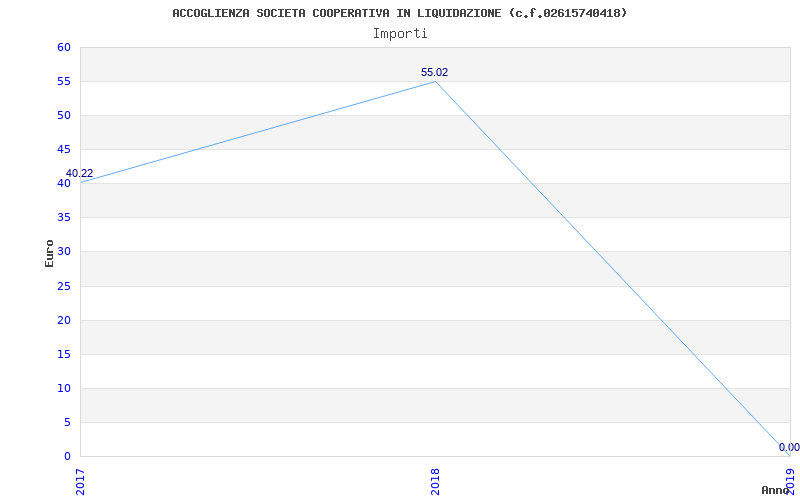Click the 20 y-axis tick label

[x=64, y=320]
